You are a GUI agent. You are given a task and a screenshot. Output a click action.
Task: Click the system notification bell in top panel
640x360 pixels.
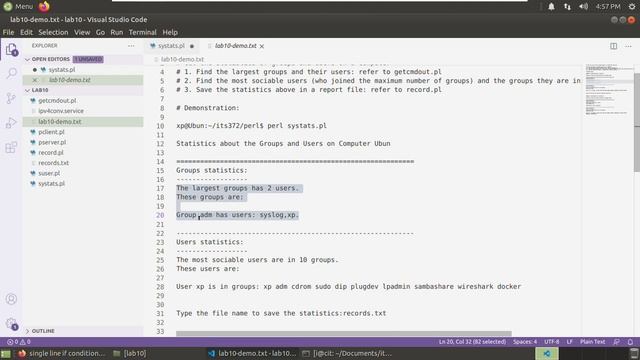(x=551, y=7)
